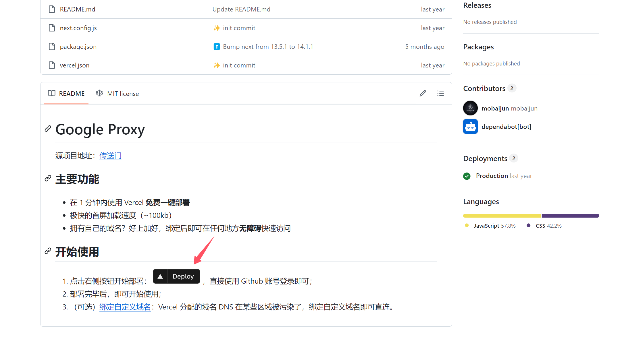Switch to the MIT license tab

pyautogui.click(x=117, y=94)
